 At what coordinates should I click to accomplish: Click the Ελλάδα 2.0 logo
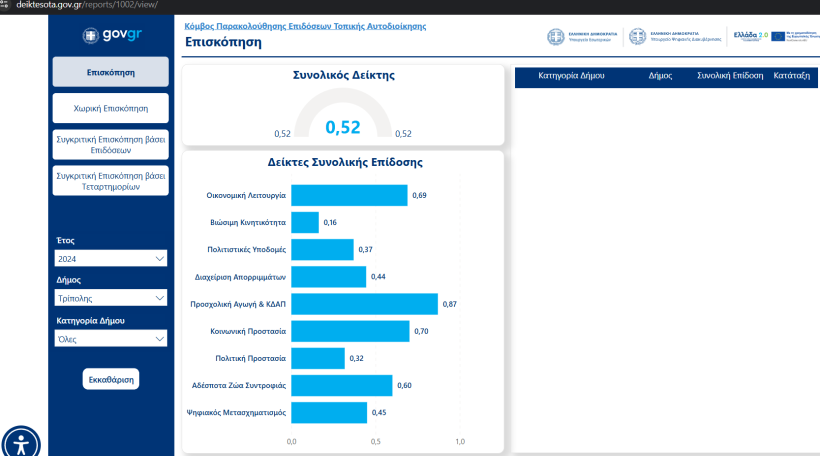[750, 36]
